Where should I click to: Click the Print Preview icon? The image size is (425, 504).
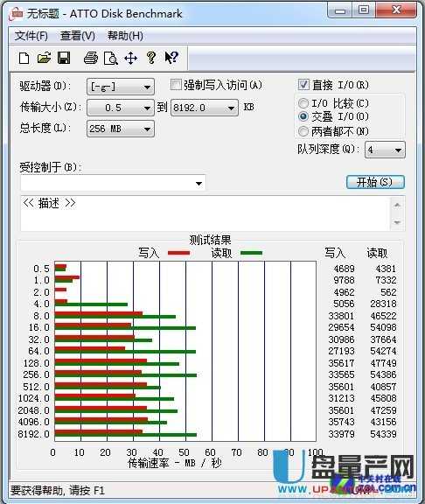tap(111, 58)
